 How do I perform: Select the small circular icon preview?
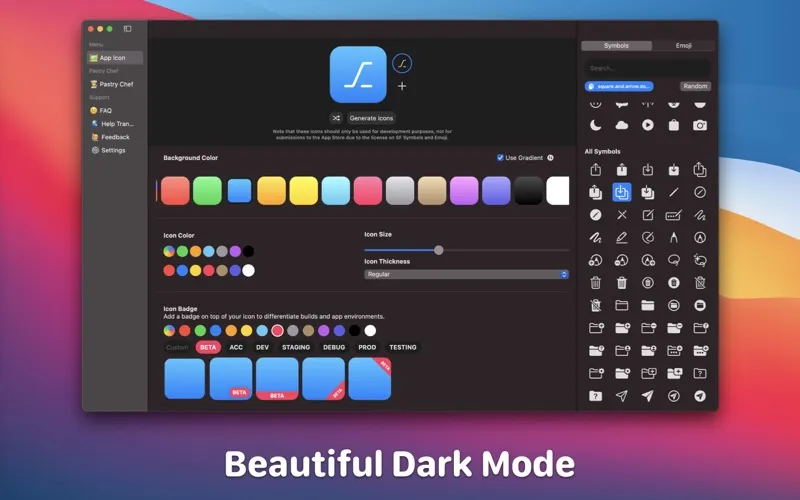click(x=402, y=64)
